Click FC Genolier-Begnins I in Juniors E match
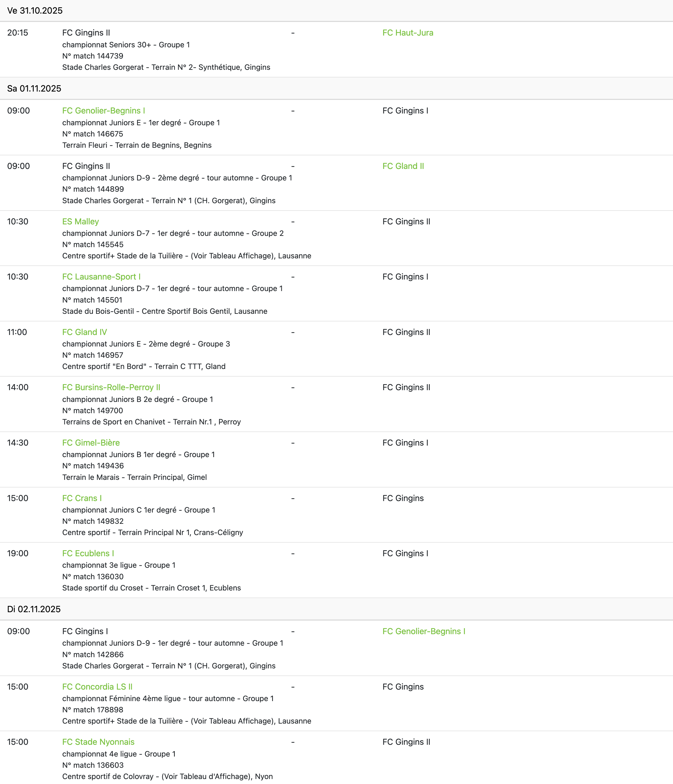The height and width of the screenshot is (784, 673). pos(103,111)
